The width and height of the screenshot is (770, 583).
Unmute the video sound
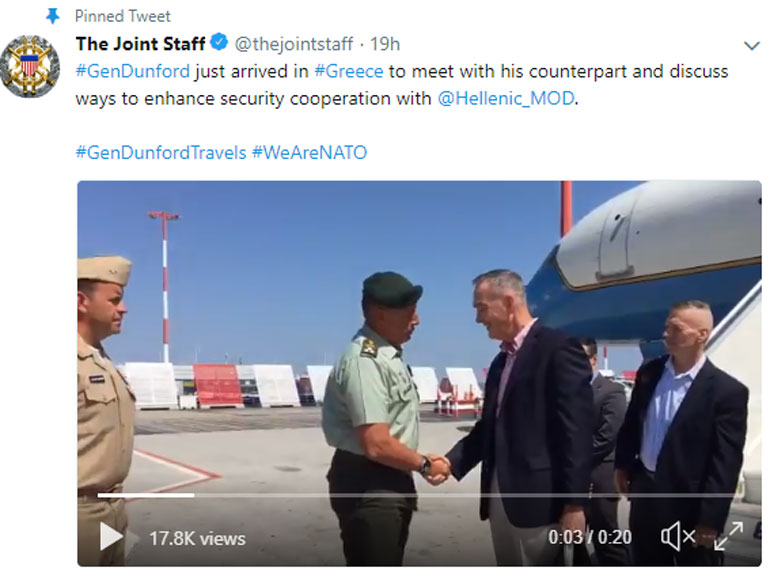(678, 536)
